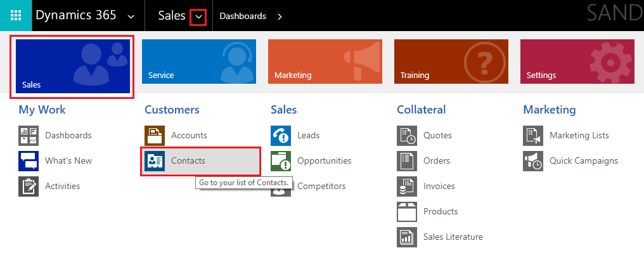Click the Leads phone icon
Image resolution: width=644 pixels, height=255 pixels.
coord(281,135)
